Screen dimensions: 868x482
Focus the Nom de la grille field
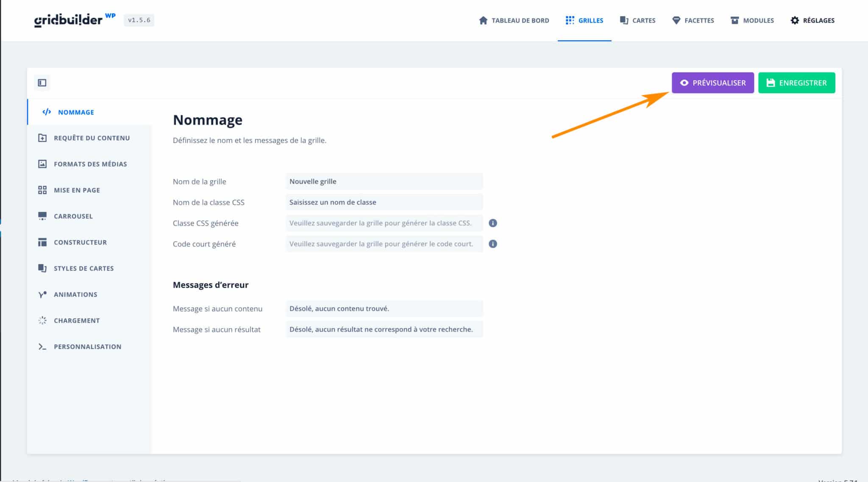click(x=384, y=181)
